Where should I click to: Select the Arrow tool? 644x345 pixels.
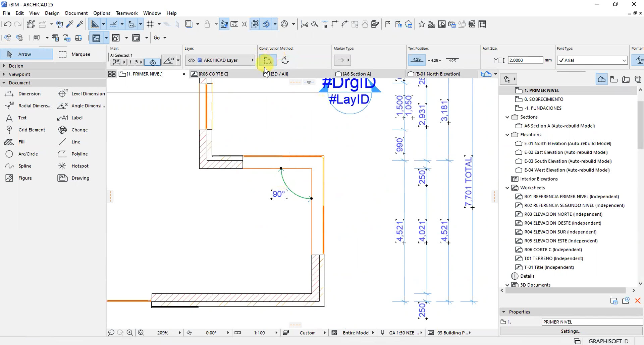(x=25, y=54)
